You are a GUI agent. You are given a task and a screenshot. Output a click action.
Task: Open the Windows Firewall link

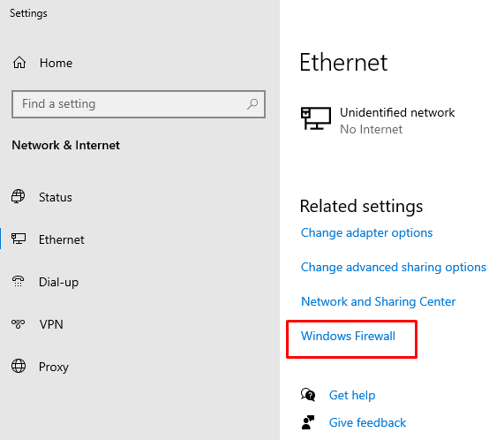click(348, 336)
